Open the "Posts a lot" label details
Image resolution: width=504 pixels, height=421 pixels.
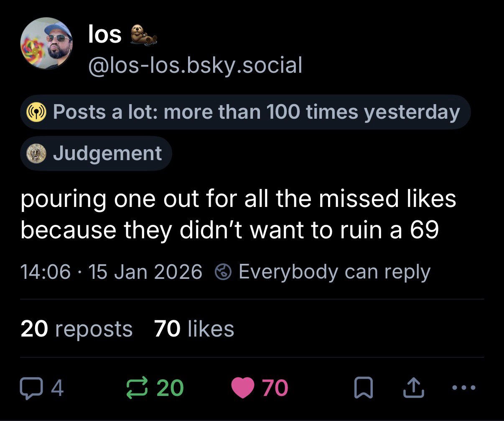256,112
